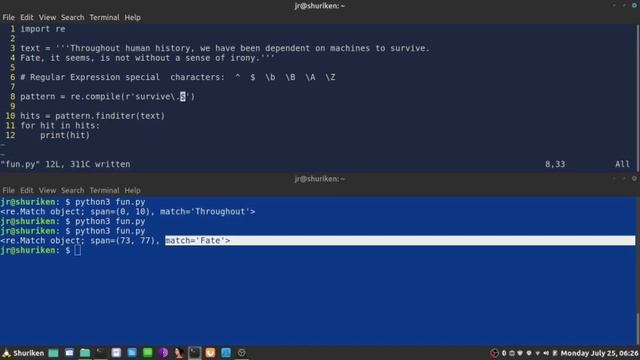
Task: Open File menu in the vim editor window
Action: [9, 18]
